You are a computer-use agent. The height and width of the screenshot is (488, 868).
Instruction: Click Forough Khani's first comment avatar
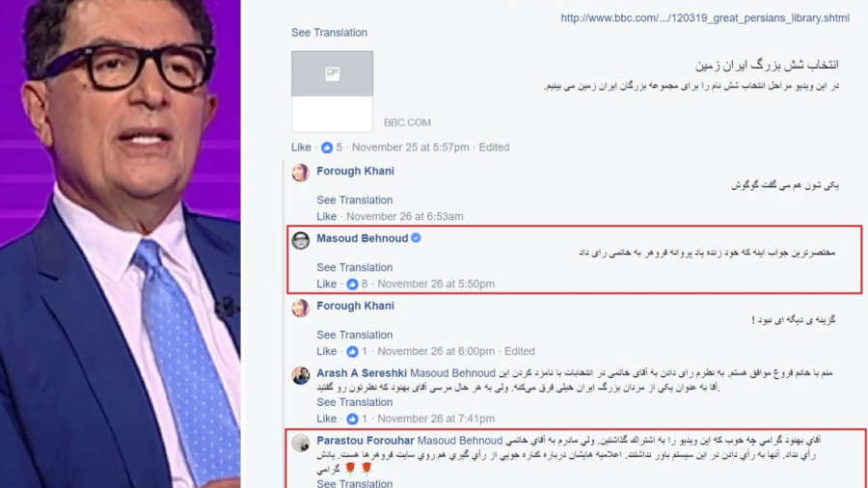(301, 173)
